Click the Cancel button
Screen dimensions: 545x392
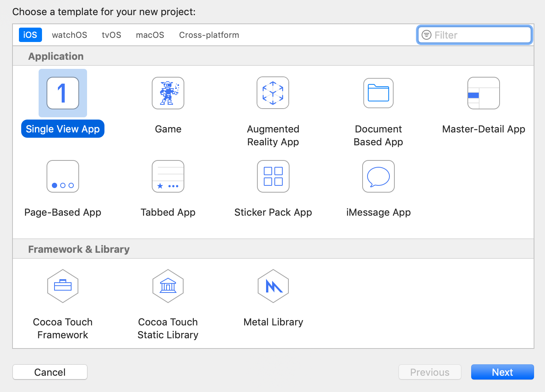click(x=50, y=372)
